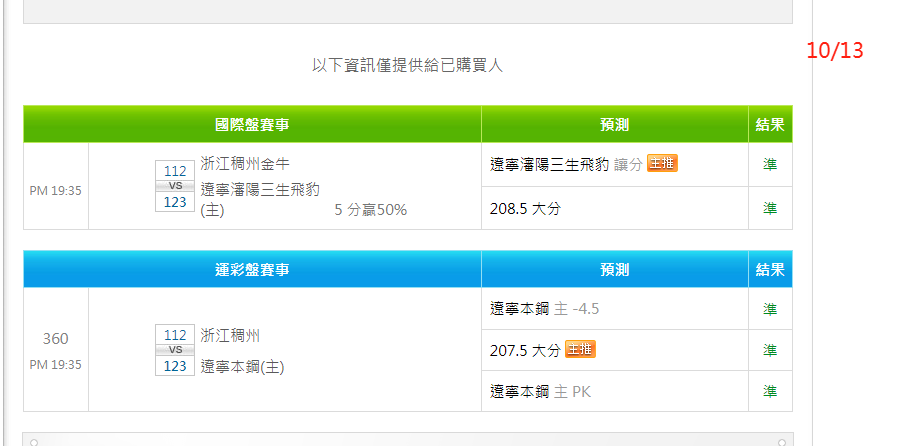Viewport: 914px width, 446px height.
Task: Click the 208.5 大分 prediction
Action: (x=525, y=209)
